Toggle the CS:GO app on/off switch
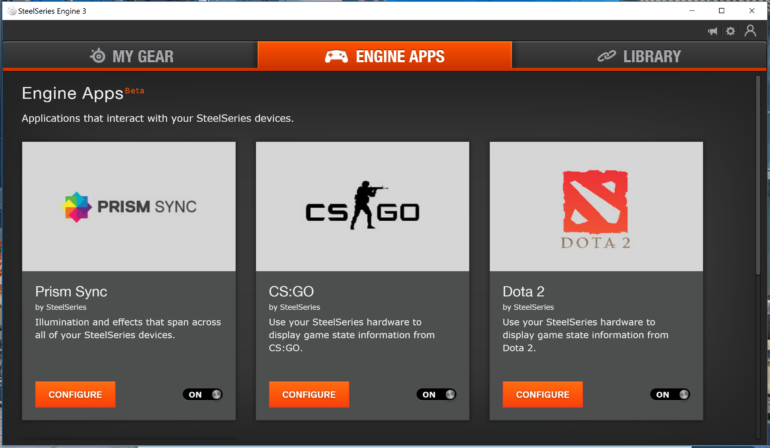 point(436,394)
